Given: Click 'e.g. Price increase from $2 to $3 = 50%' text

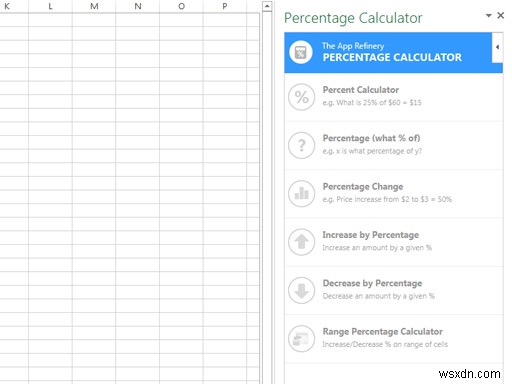Looking at the screenshot, I should (387, 199).
